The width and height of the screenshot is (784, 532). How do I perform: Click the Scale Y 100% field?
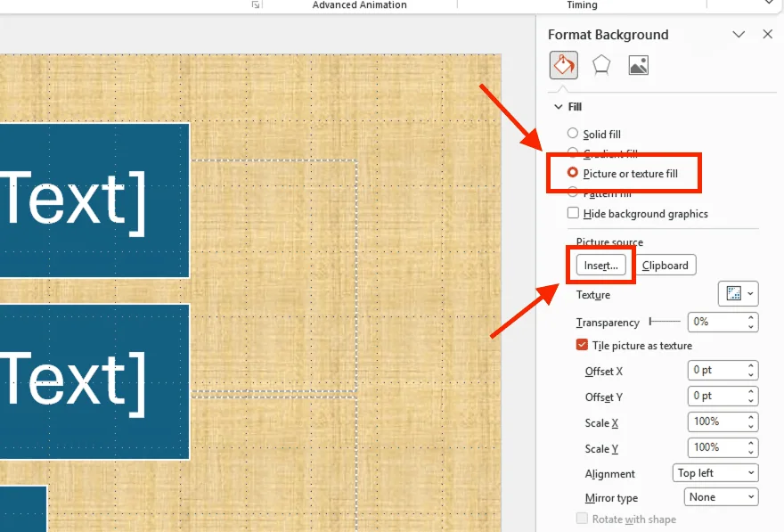coord(717,447)
